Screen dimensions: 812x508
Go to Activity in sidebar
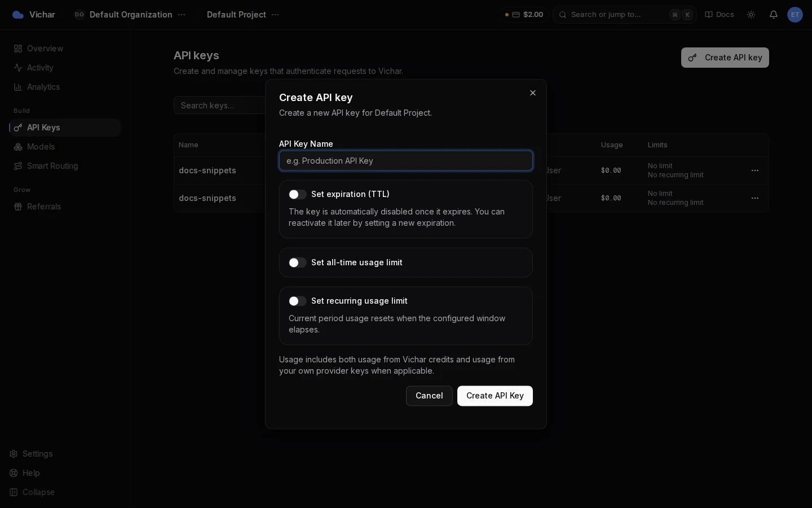pyautogui.click(x=65, y=68)
